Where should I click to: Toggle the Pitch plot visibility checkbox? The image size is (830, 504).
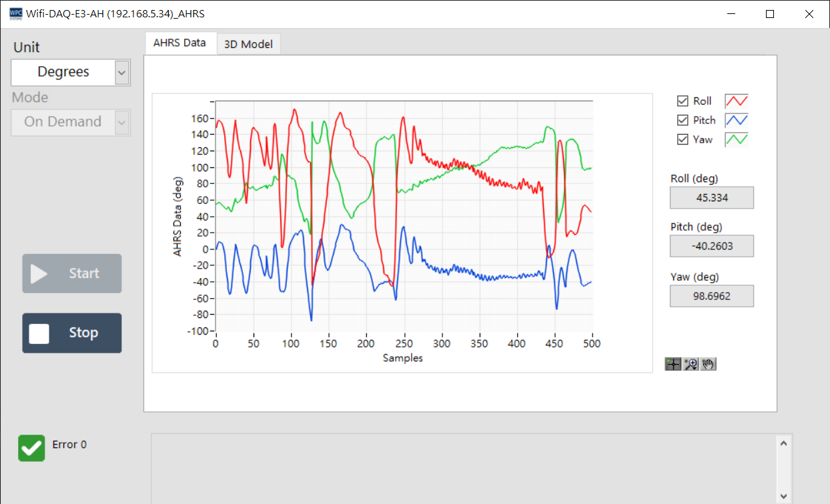(x=683, y=121)
